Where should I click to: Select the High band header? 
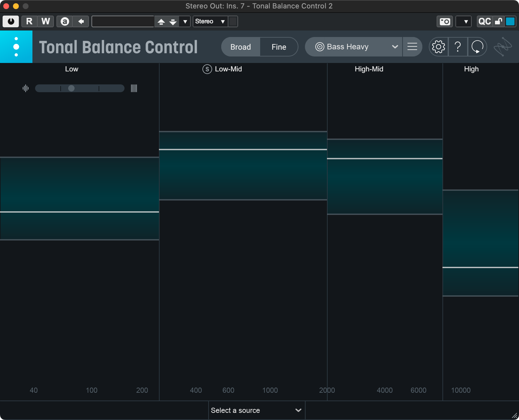[x=471, y=69]
